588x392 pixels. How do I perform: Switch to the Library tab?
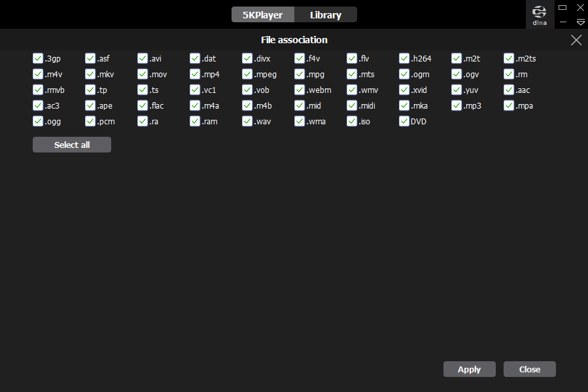click(326, 14)
